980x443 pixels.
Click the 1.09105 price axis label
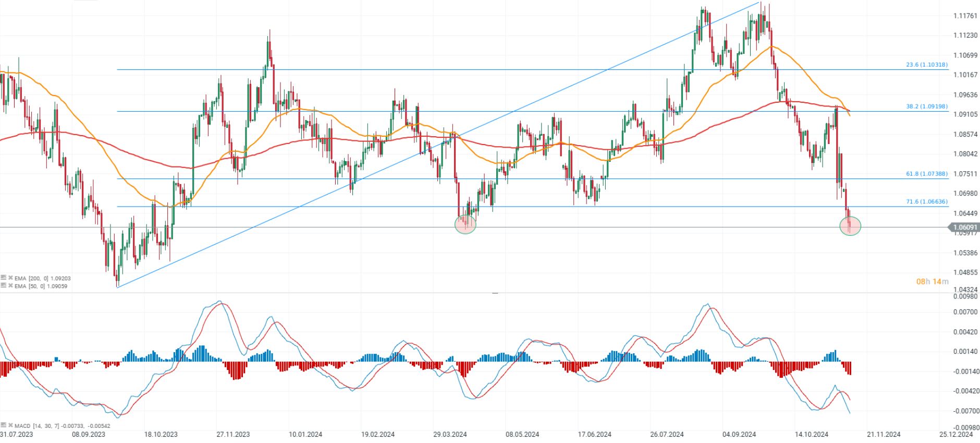click(x=965, y=114)
